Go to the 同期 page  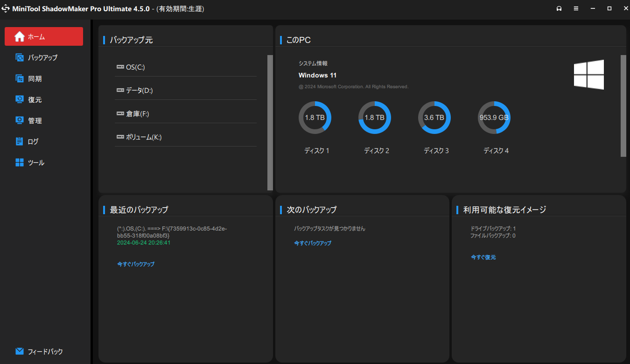point(44,78)
